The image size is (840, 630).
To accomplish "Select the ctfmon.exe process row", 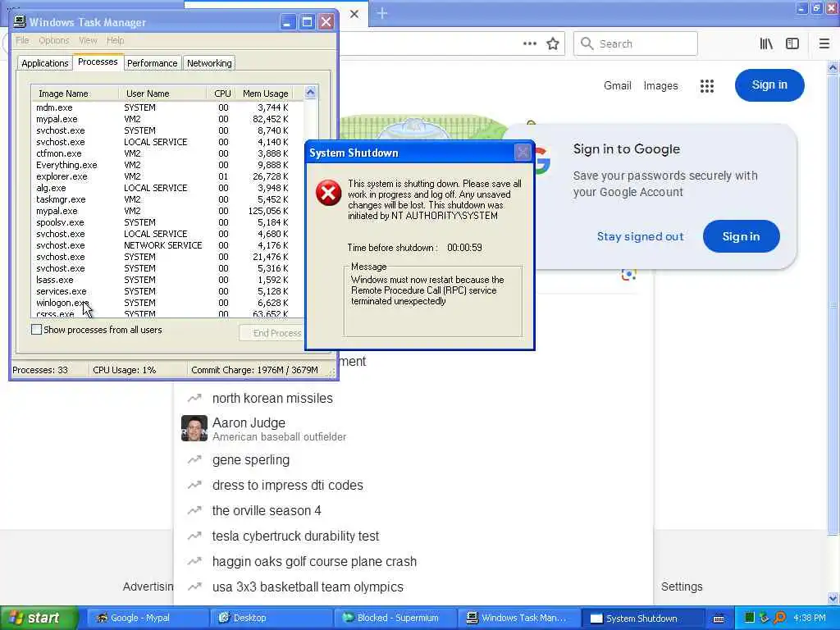I will tap(167, 153).
